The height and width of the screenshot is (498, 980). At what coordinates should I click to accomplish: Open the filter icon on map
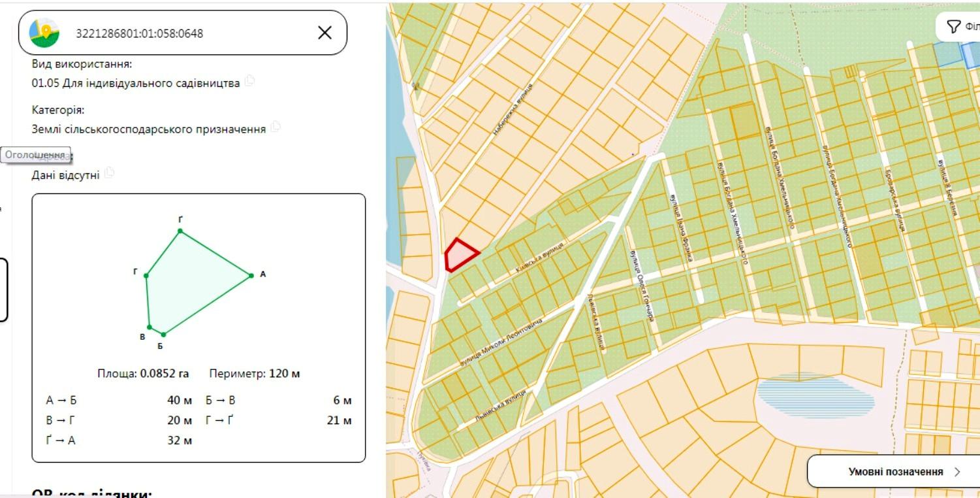954,26
